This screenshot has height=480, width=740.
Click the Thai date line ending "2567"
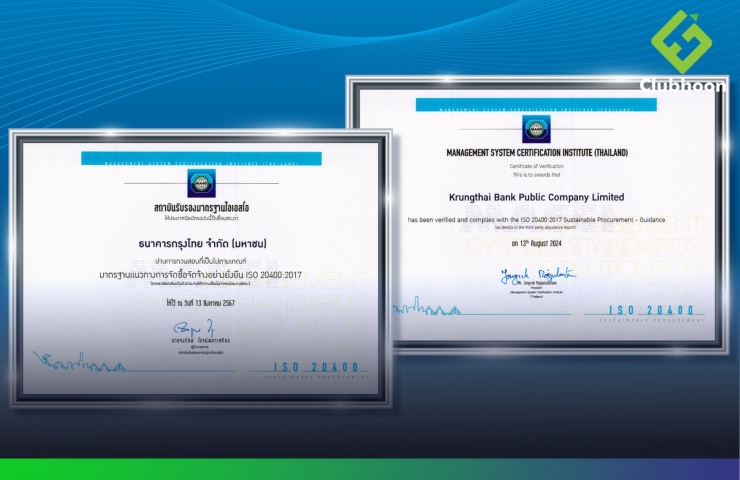coord(201,303)
